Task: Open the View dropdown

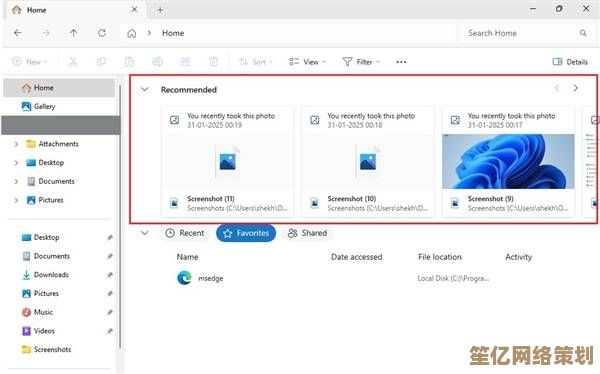Action: pyautogui.click(x=308, y=62)
